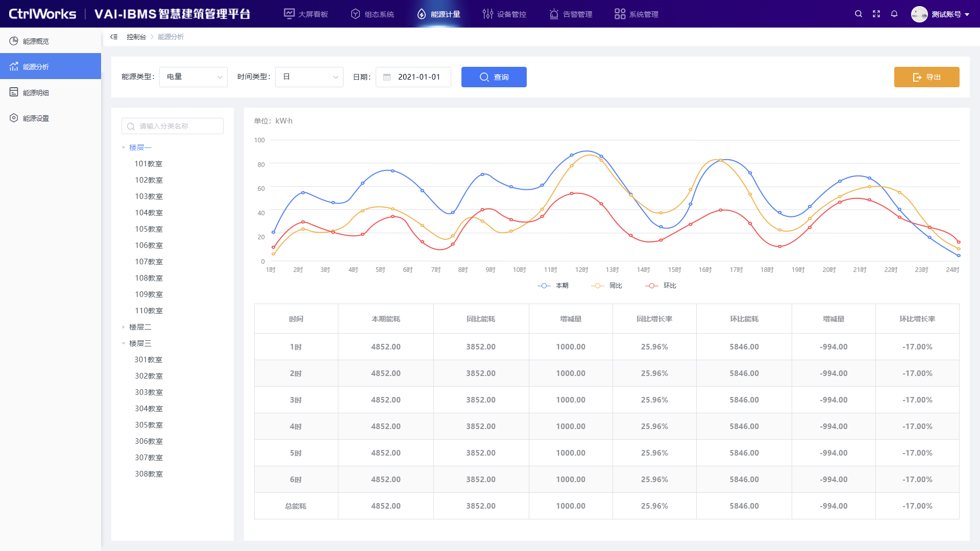Expand the 楼层二 tree node

[x=124, y=327]
